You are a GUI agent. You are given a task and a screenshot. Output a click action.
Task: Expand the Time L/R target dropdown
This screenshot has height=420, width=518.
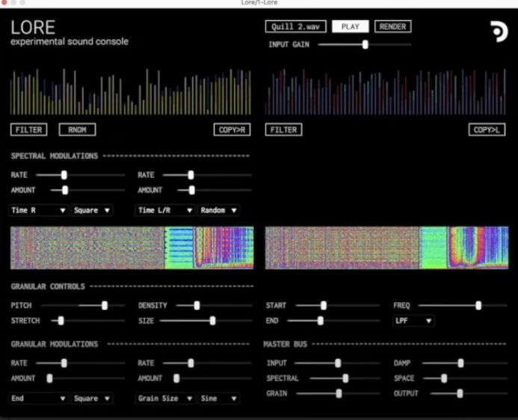click(165, 211)
